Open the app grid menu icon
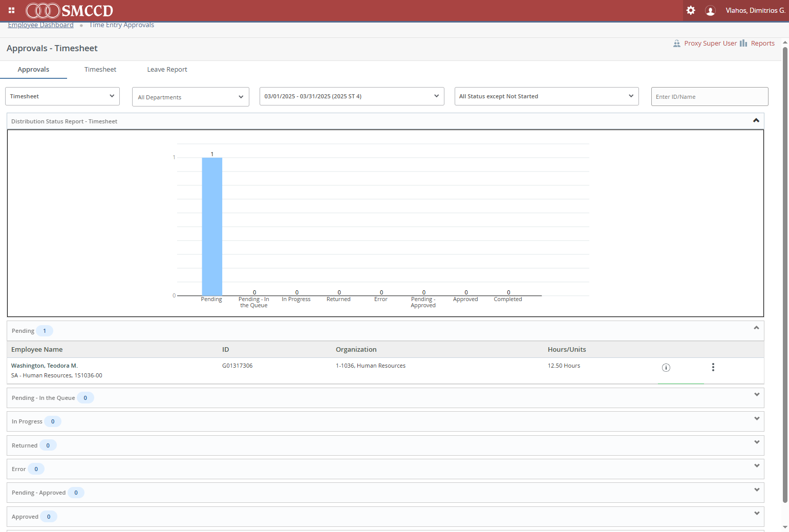The height and width of the screenshot is (532, 789). [11, 10]
